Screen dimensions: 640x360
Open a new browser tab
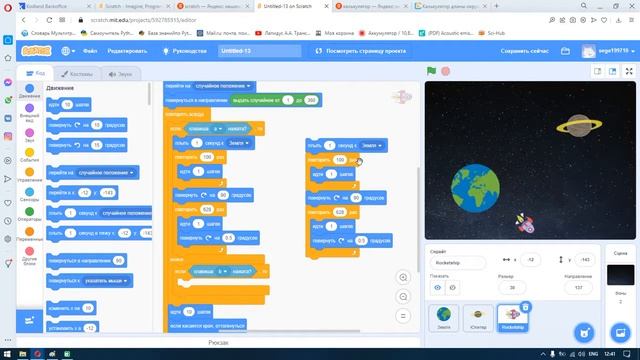pos(497,6)
